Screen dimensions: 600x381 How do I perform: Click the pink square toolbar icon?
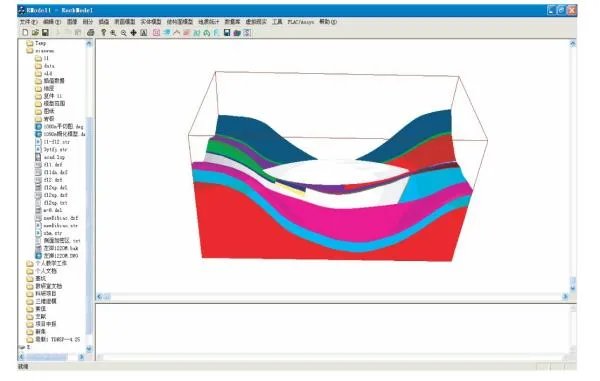[x=156, y=33]
